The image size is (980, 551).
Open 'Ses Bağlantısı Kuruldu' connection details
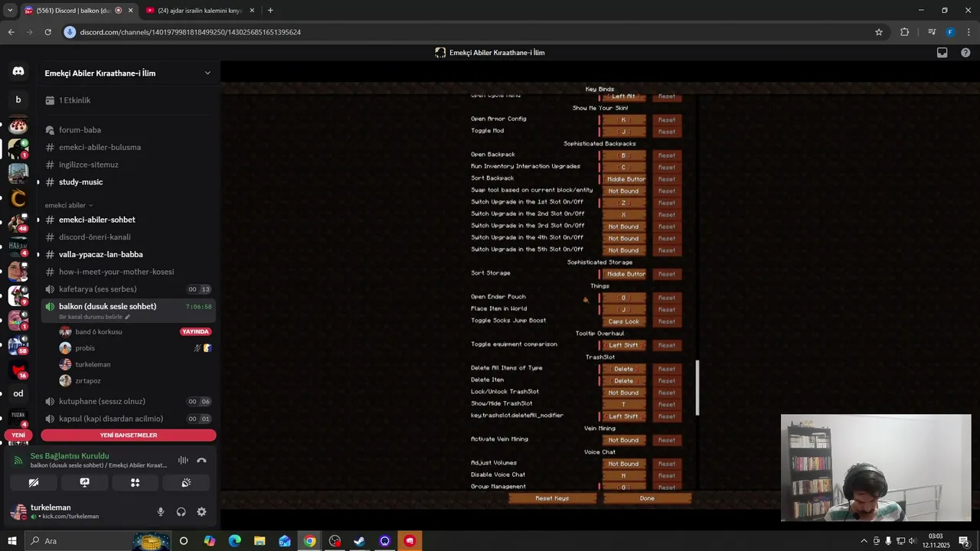click(70, 456)
